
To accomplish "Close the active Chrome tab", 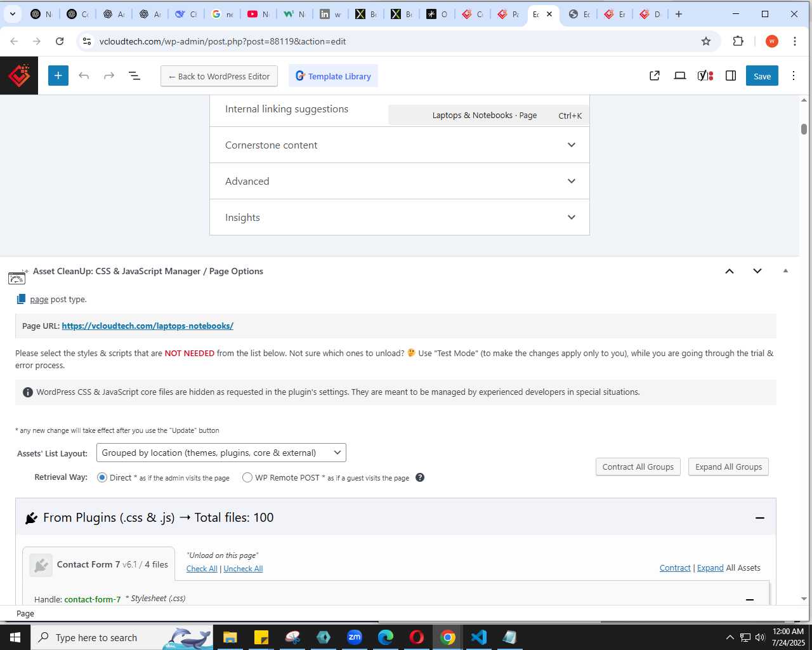I will click(x=549, y=14).
